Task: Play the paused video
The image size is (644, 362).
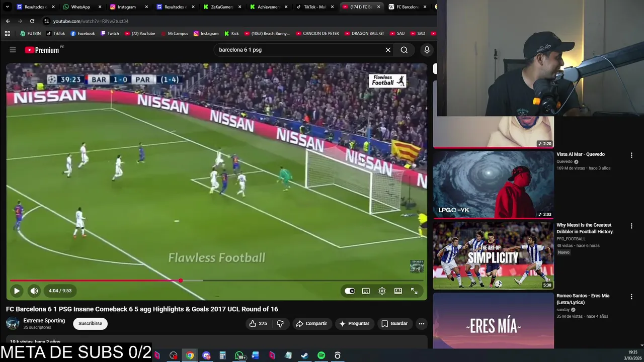Action: 17,291
